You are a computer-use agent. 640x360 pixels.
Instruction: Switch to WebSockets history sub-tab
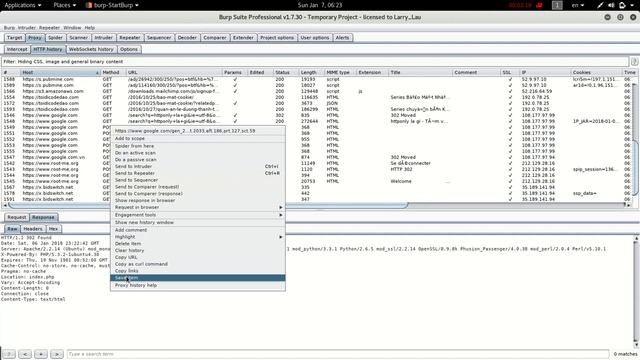click(x=91, y=49)
